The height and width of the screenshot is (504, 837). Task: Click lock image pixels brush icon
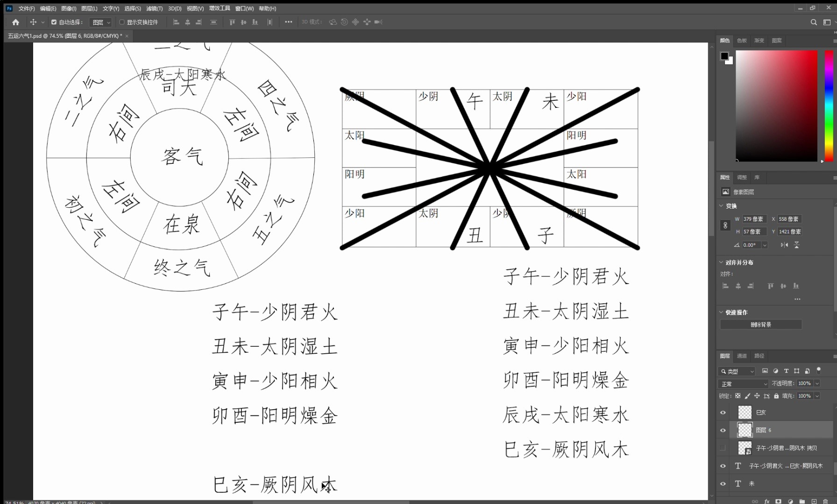[x=747, y=396]
